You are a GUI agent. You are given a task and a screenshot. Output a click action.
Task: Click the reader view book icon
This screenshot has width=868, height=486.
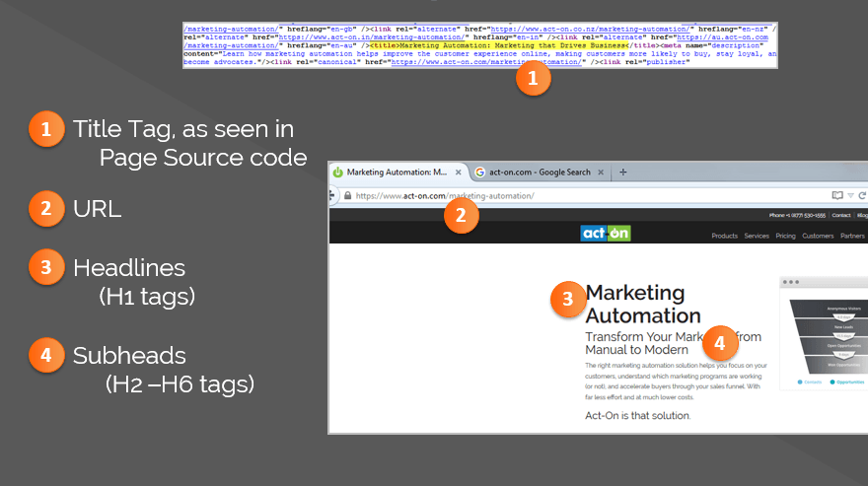point(837,195)
